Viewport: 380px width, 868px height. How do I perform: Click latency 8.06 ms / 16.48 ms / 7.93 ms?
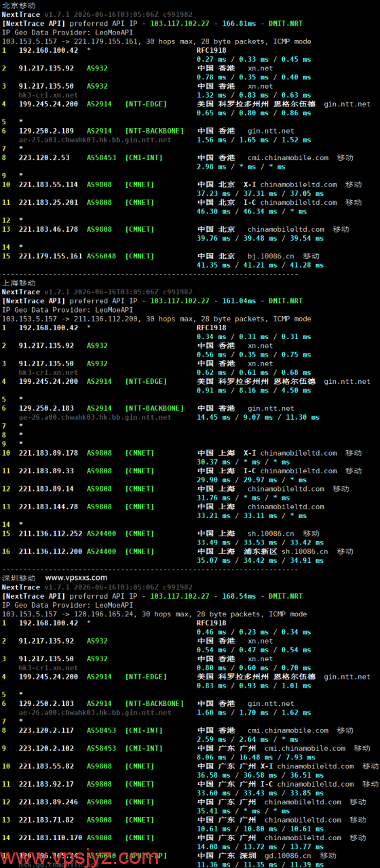[256, 757]
